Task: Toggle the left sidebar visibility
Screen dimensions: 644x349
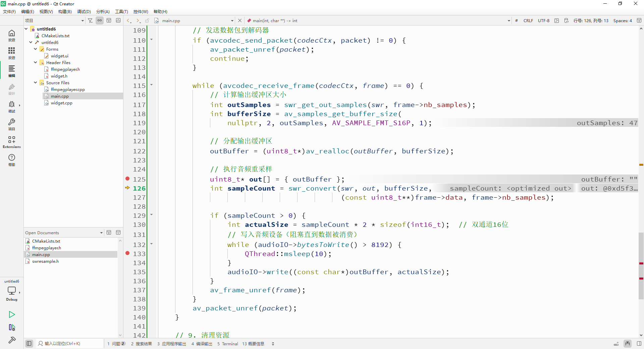Action: coord(29,343)
